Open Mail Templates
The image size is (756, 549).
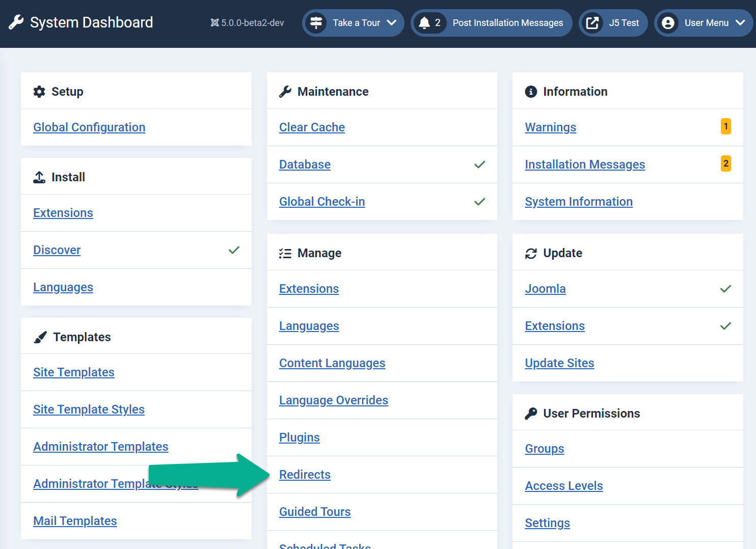(75, 521)
